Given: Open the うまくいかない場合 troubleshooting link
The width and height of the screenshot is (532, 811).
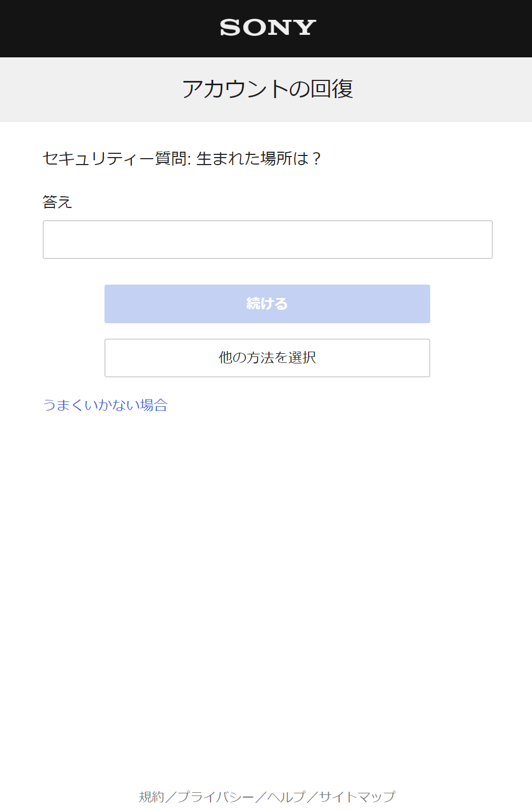Looking at the screenshot, I should pyautogui.click(x=106, y=405).
